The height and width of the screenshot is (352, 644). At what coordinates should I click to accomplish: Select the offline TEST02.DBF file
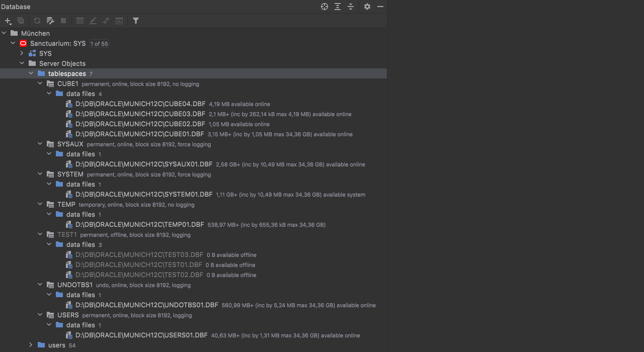[139, 275]
